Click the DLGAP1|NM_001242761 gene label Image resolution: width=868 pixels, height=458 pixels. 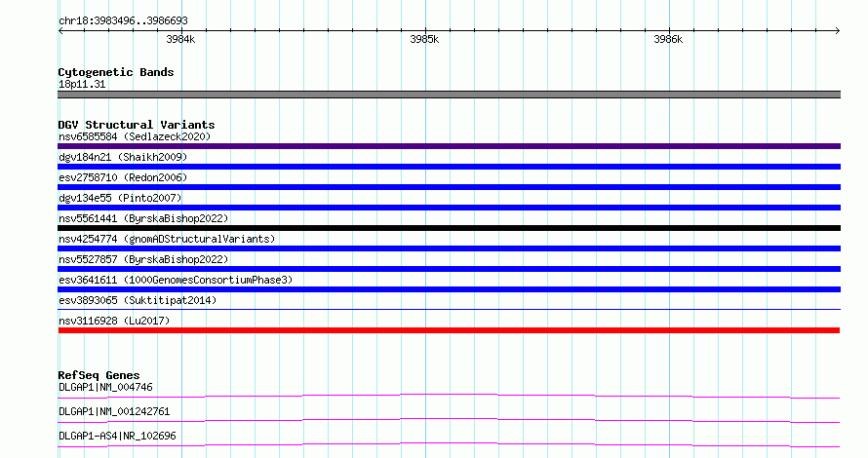coord(114,411)
